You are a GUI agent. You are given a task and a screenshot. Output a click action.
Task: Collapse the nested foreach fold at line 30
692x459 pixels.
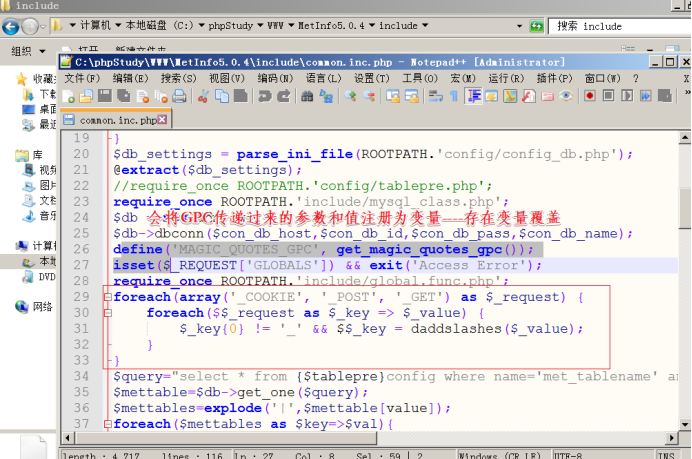pos(108,313)
